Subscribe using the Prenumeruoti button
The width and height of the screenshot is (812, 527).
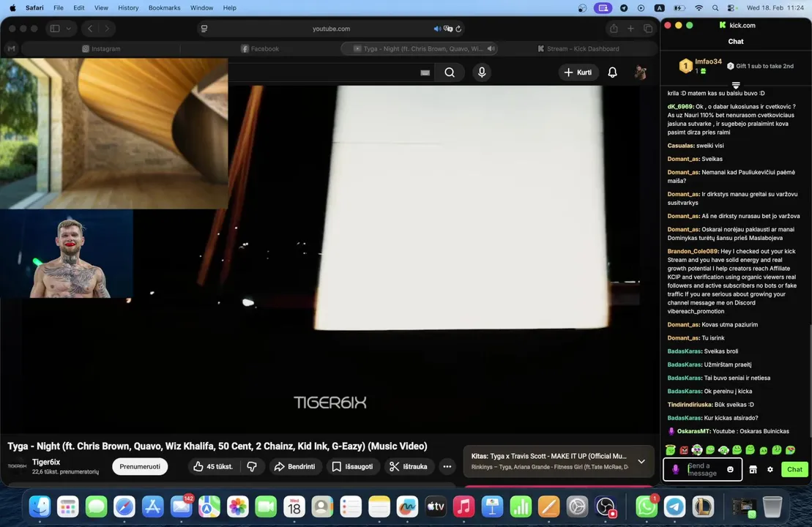(x=140, y=466)
